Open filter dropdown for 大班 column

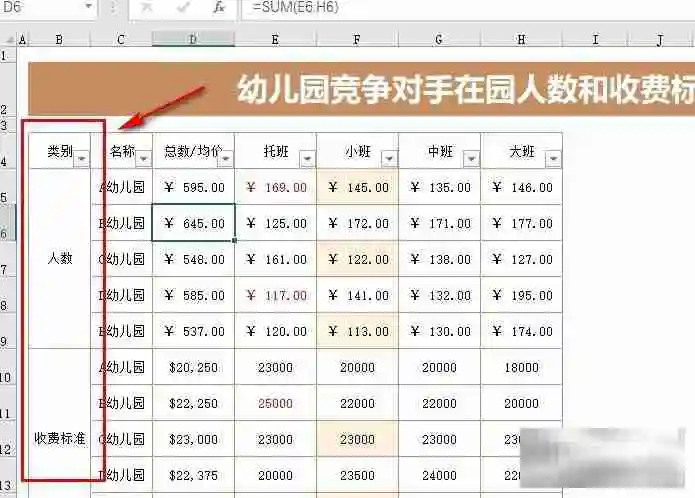pyautogui.click(x=554, y=159)
